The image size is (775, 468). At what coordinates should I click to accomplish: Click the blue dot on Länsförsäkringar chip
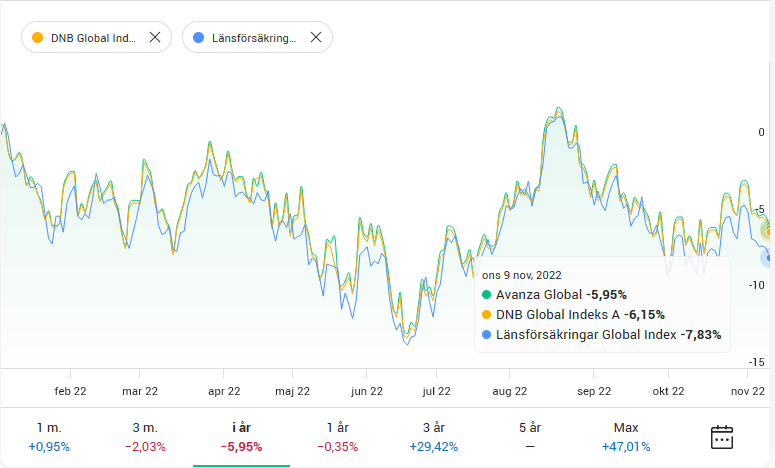[198, 37]
